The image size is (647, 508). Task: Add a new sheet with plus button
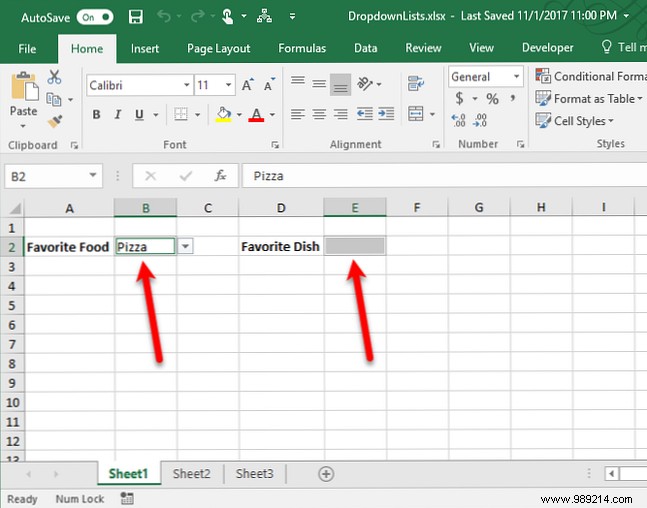(x=326, y=474)
